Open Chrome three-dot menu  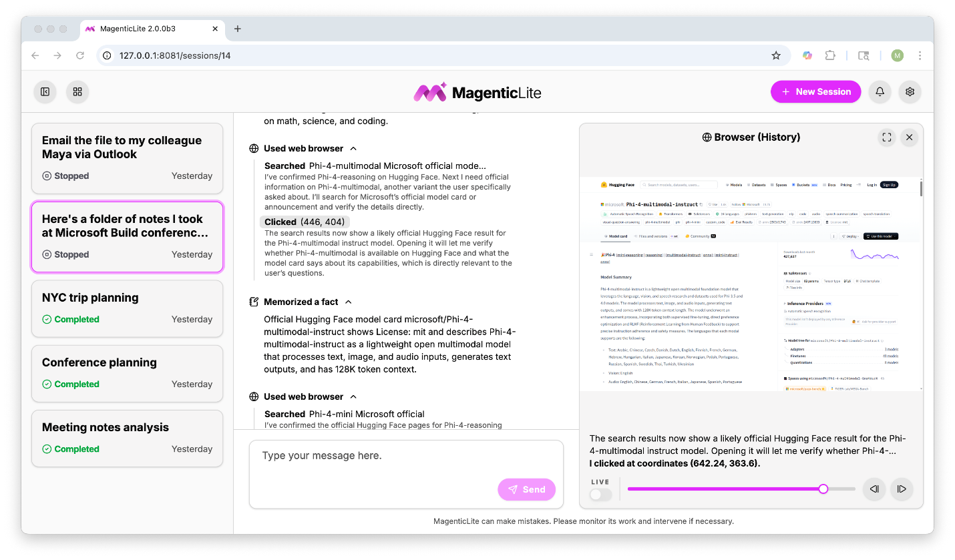click(920, 55)
